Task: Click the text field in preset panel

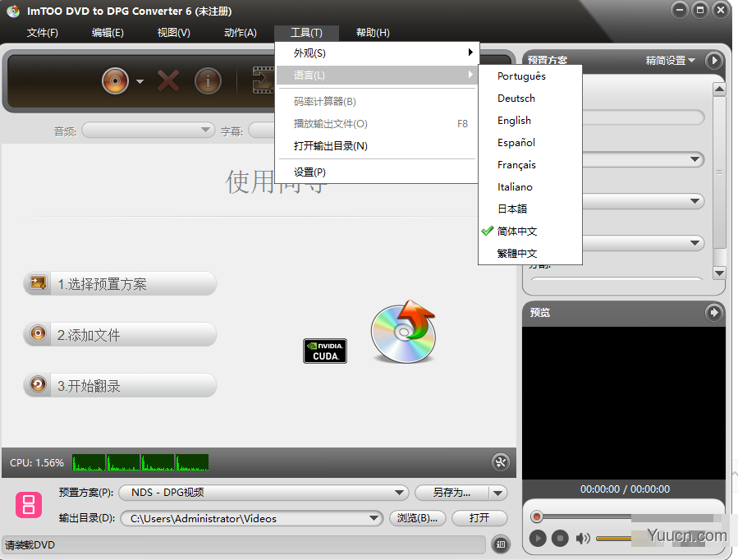Action: click(x=643, y=117)
